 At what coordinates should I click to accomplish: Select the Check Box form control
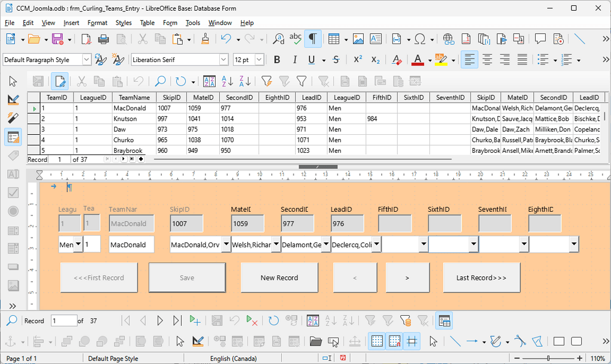[13, 193]
